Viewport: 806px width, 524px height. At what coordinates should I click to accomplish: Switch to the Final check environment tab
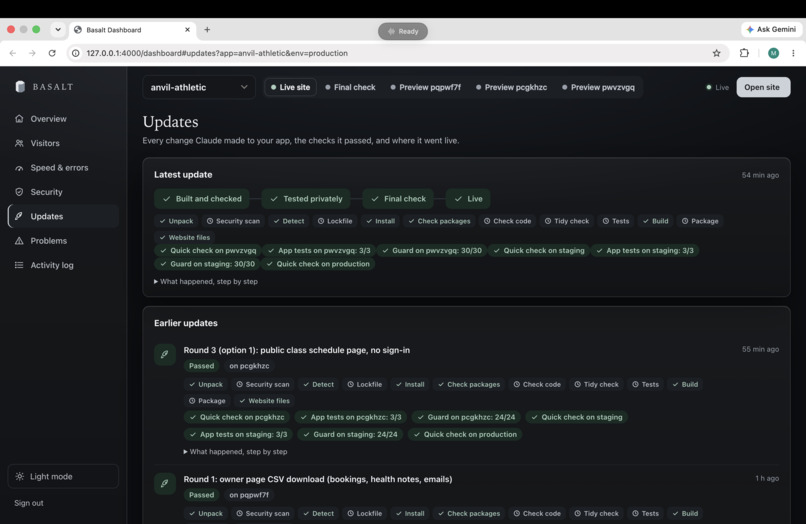click(351, 87)
